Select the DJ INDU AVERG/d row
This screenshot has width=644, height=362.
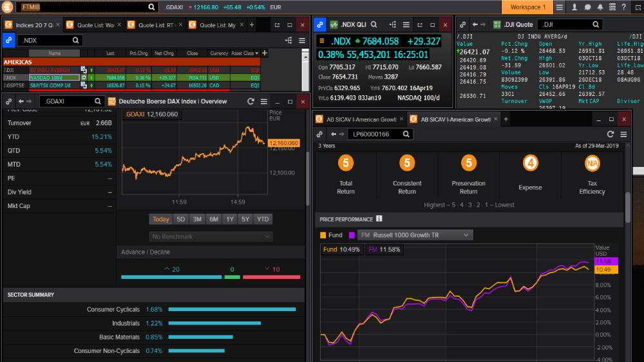tap(131, 70)
